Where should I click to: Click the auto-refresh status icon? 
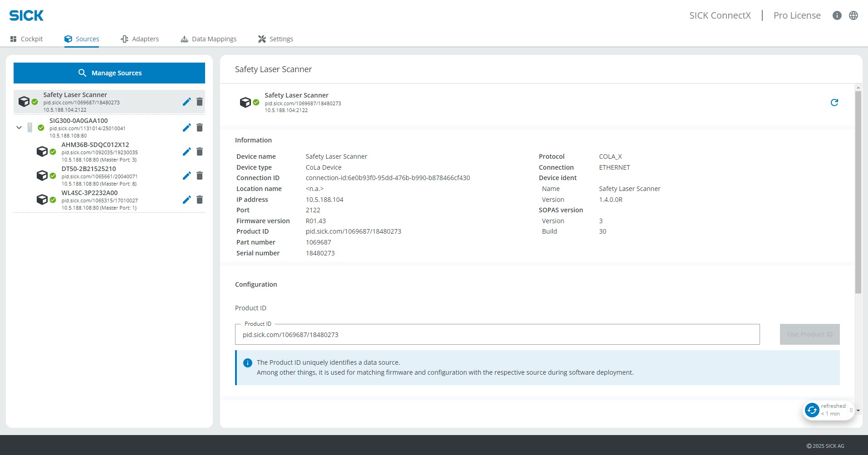click(x=812, y=410)
